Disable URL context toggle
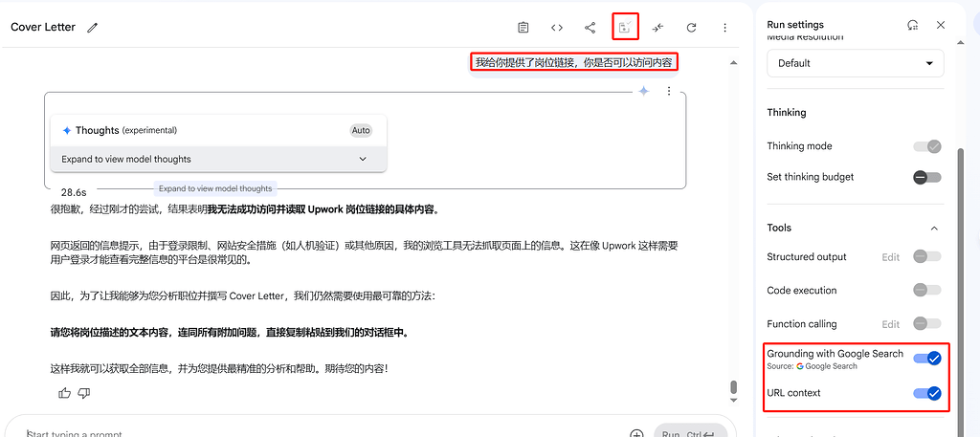 point(927,393)
